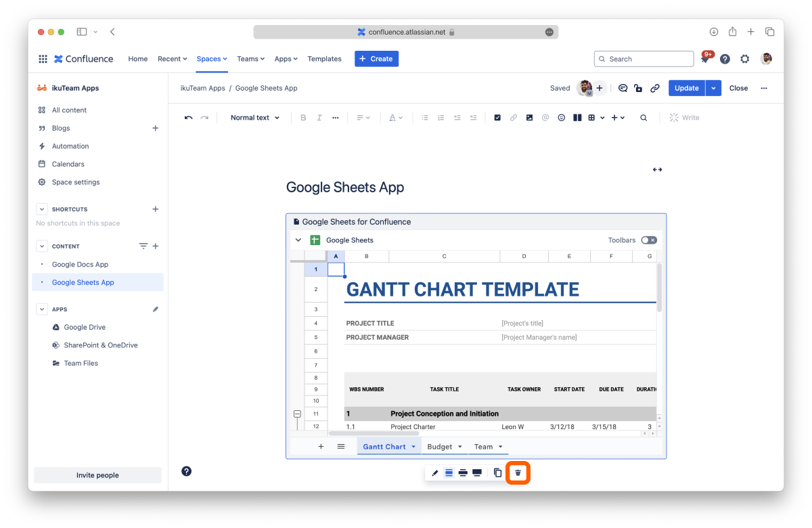Apply bold formatting
Image resolution: width=812 pixels, height=528 pixels.
point(303,118)
